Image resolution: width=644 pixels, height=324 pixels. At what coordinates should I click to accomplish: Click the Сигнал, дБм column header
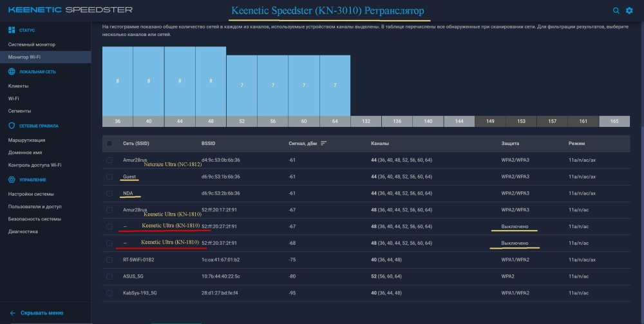click(303, 143)
